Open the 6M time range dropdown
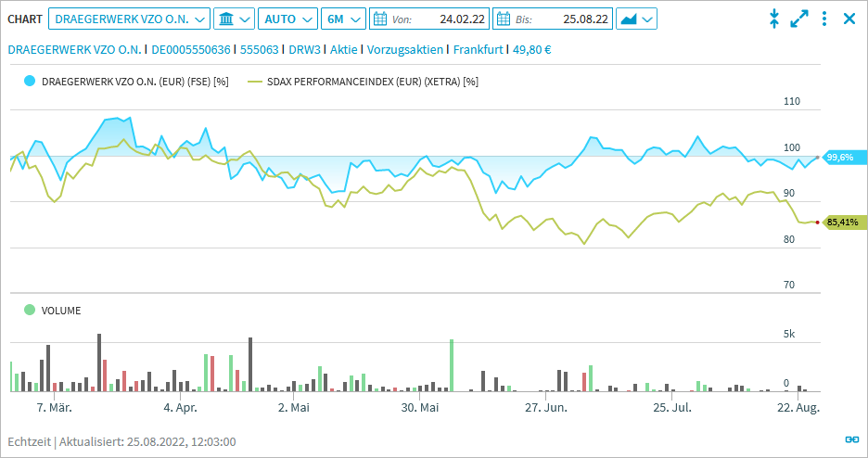This screenshot has width=868, height=458. tap(344, 19)
